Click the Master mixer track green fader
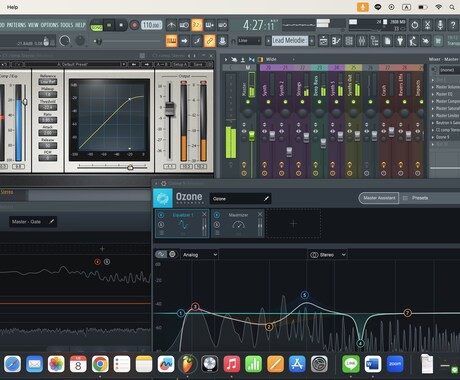 [252, 135]
